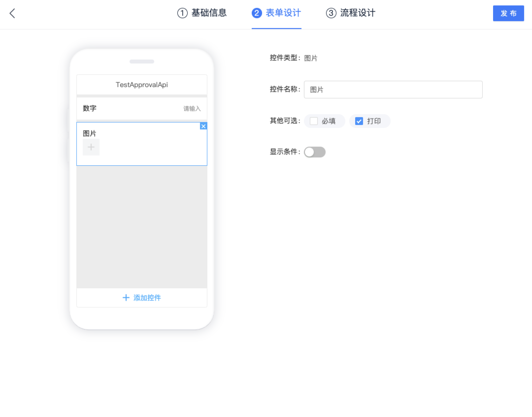The width and height of the screenshot is (532, 417).
Task: Enable the 必填 checkbox
Action: click(x=314, y=121)
